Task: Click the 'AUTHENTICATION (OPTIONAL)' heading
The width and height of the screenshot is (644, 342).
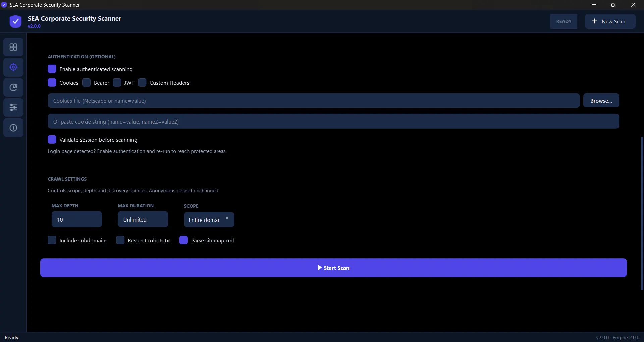Action: pyautogui.click(x=82, y=57)
